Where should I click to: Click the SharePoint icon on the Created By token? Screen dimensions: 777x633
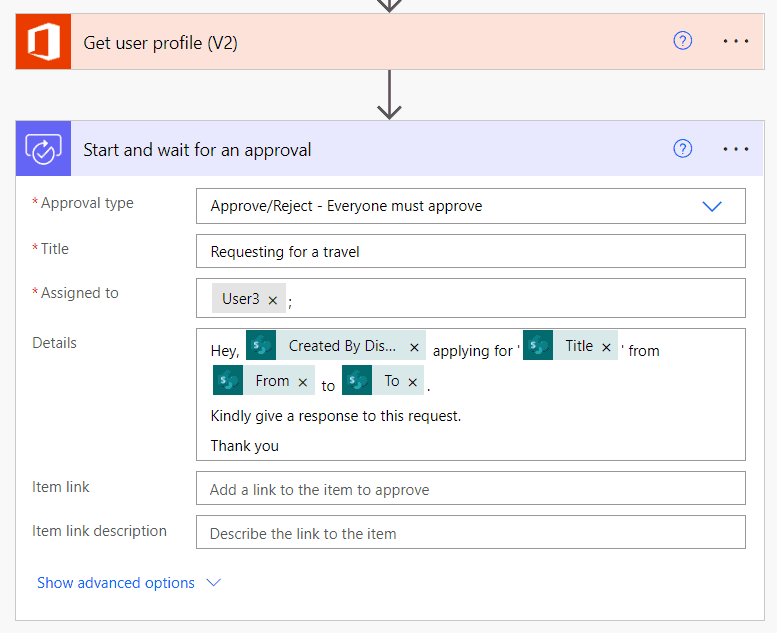(x=261, y=345)
